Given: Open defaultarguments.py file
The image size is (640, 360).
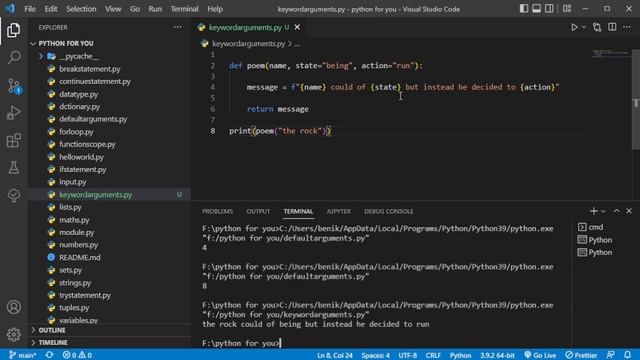Looking at the screenshot, I should click(x=93, y=119).
